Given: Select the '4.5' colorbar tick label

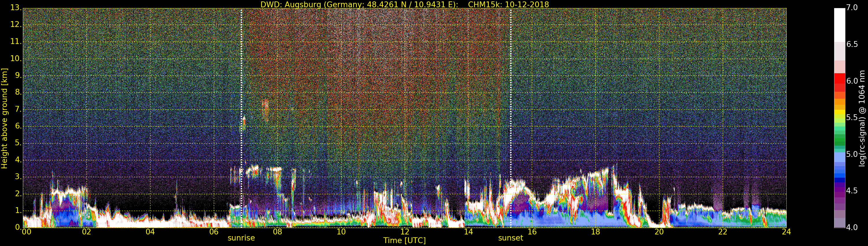Looking at the screenshot, I should (x=852, y=191).
